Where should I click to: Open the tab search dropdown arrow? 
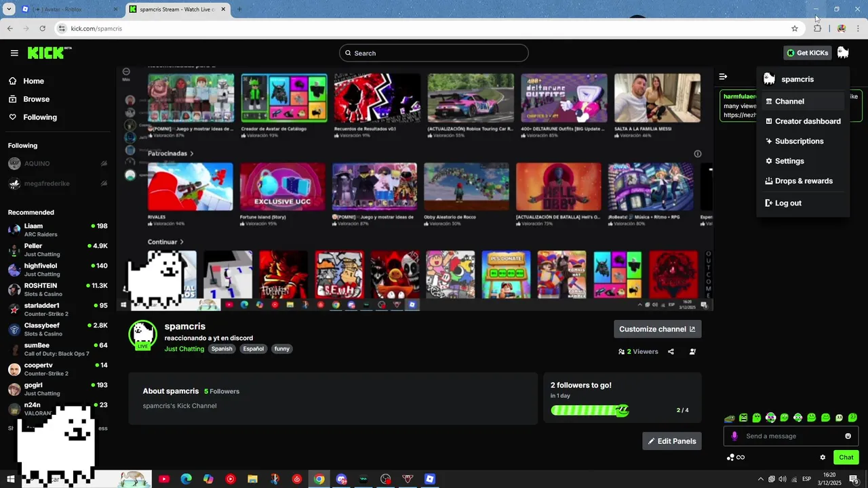(9, 9)
